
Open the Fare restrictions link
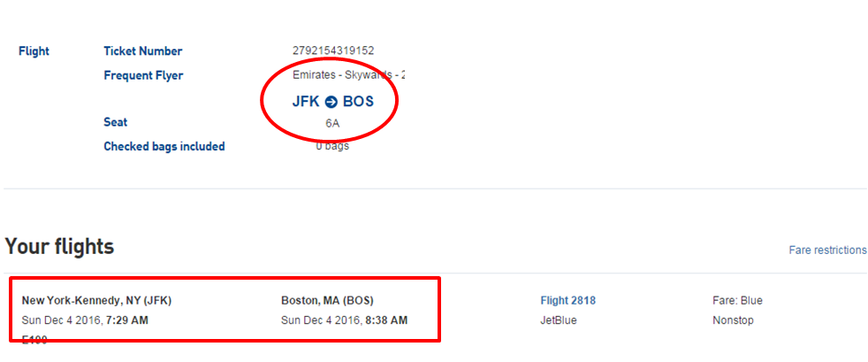[x=827, y=250]
